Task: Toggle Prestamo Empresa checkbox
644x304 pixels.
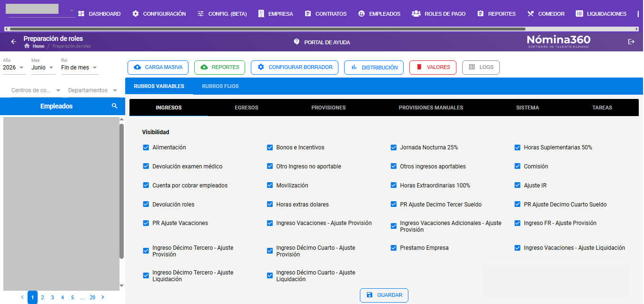Action: pos(394,248)
